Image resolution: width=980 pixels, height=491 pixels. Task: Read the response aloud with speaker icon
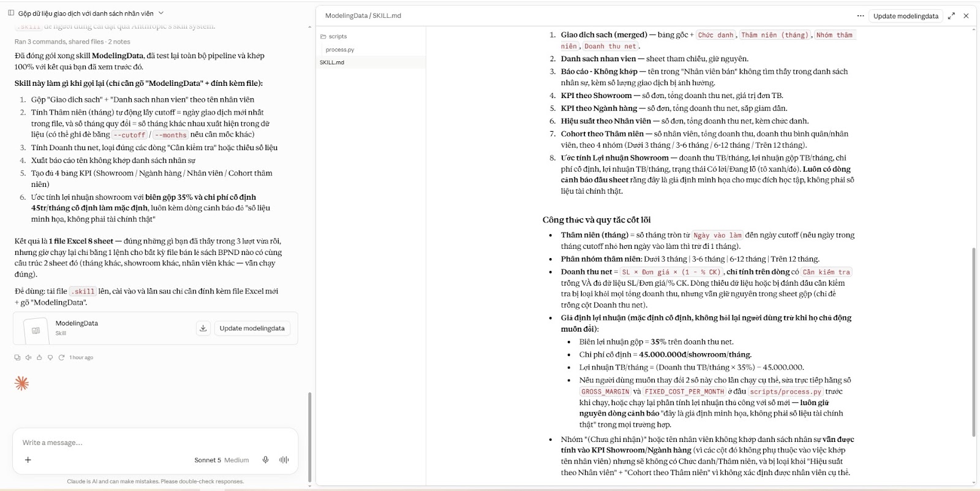tap(28, 357)
